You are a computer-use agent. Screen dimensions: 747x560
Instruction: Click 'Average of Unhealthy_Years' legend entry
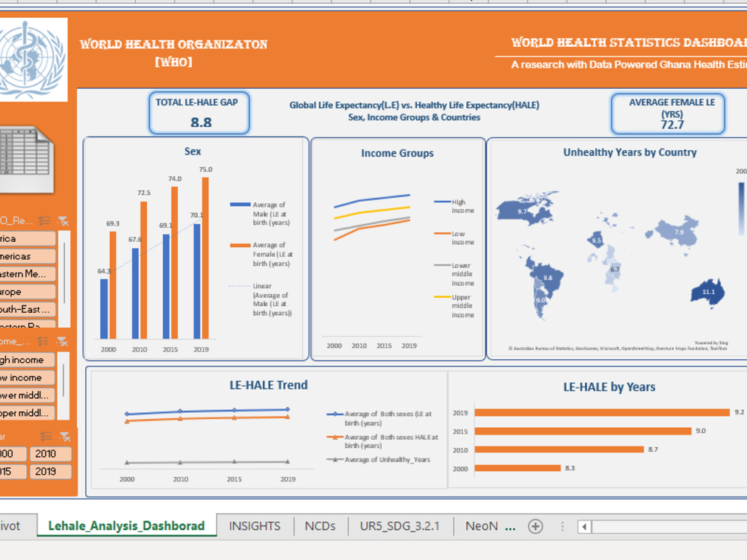tap(378, 459)
